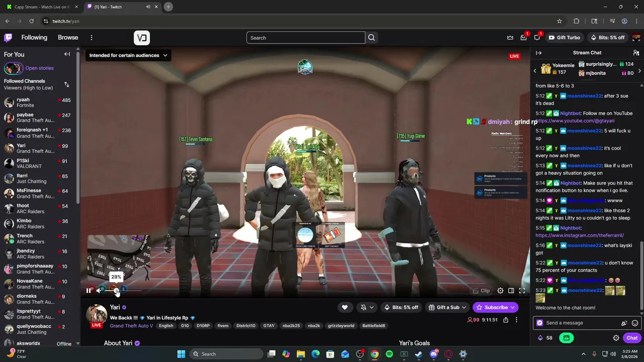The image size is (644, 362).
Task: Open emote picker in chat
Action: [635, 323]
